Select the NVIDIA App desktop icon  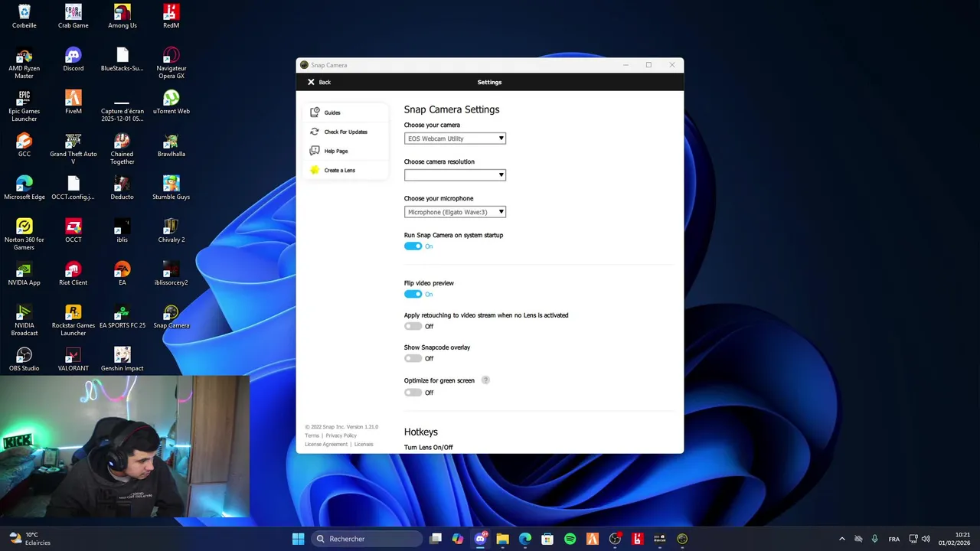pos(24,274)
